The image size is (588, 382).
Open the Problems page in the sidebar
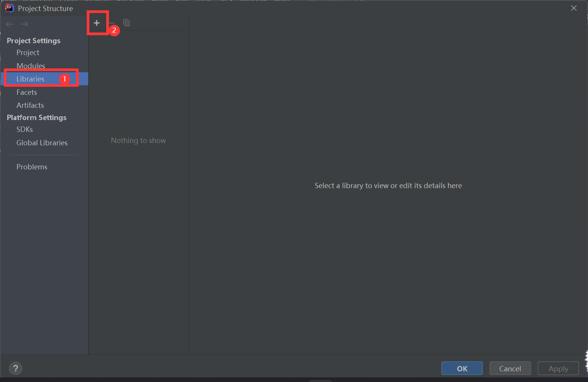pos(32,167)
